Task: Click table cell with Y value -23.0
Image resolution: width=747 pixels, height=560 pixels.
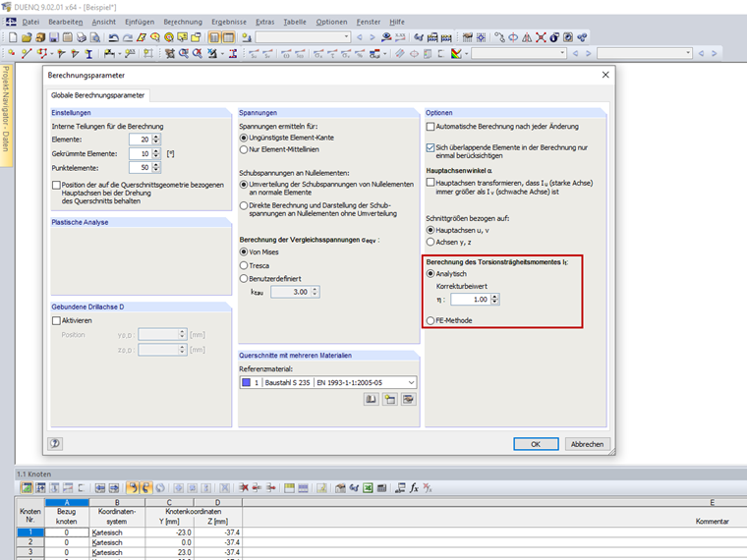Action: pyautogui.click(x=169, y=532)
